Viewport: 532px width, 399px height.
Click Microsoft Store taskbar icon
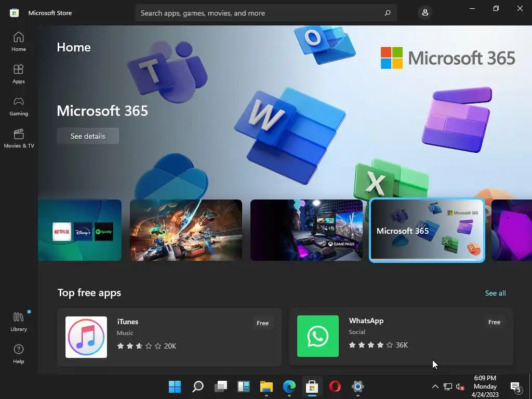(x=312, y=387)
